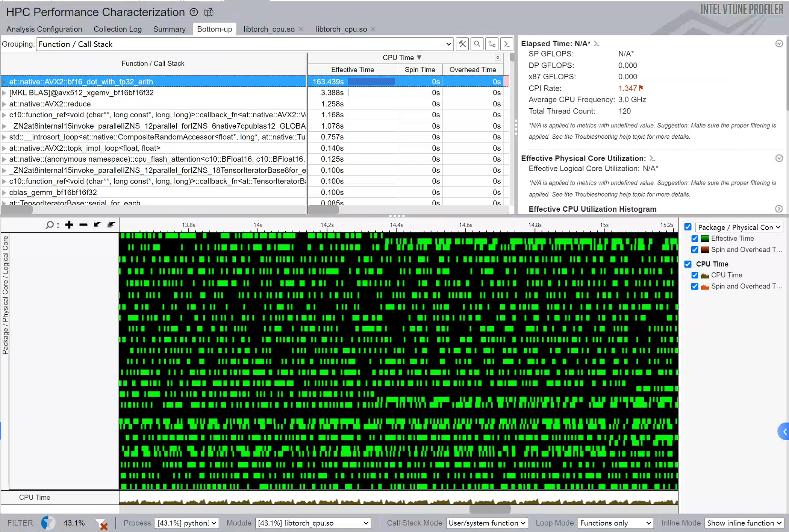Open the first libtorch_cpu.so tab

click(269, 29)
